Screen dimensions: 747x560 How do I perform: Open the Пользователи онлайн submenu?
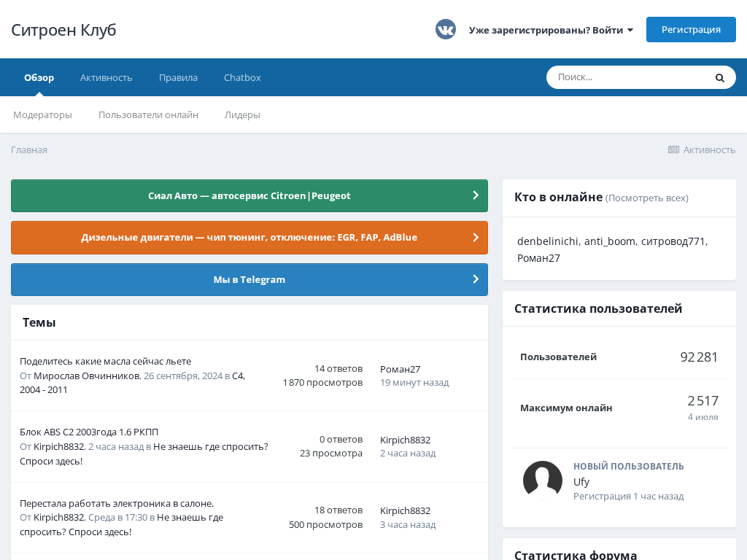(148, 114)
